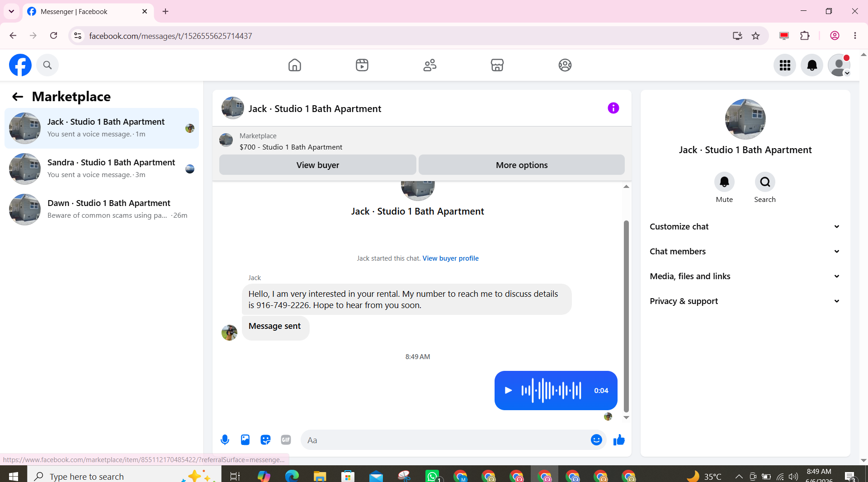This screenshot has width=868, height=482.
Task: Click the purple conversation information icon
Action: 613,108
